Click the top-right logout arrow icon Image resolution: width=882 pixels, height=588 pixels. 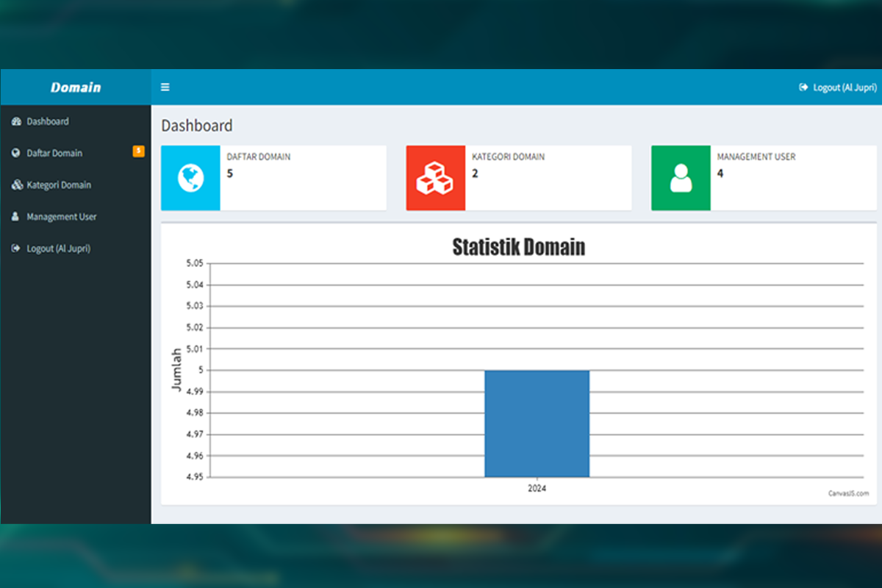pos(803,87)
